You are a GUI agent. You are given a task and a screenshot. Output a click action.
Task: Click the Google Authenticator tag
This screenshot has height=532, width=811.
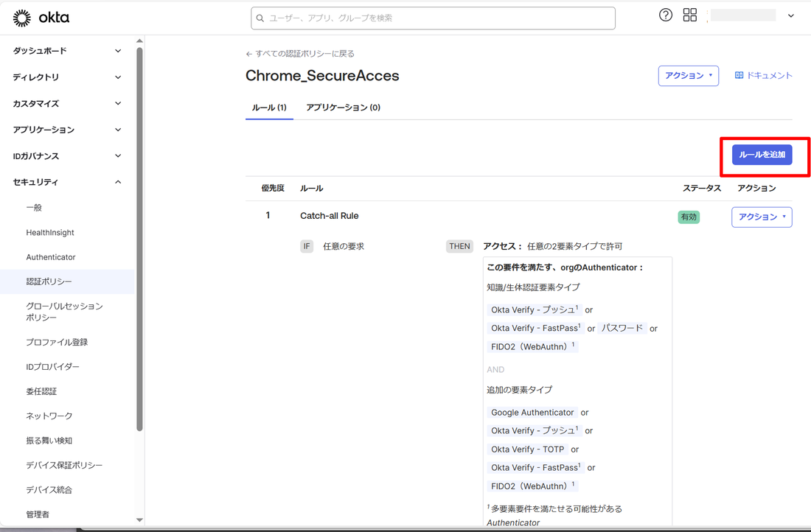532,413
